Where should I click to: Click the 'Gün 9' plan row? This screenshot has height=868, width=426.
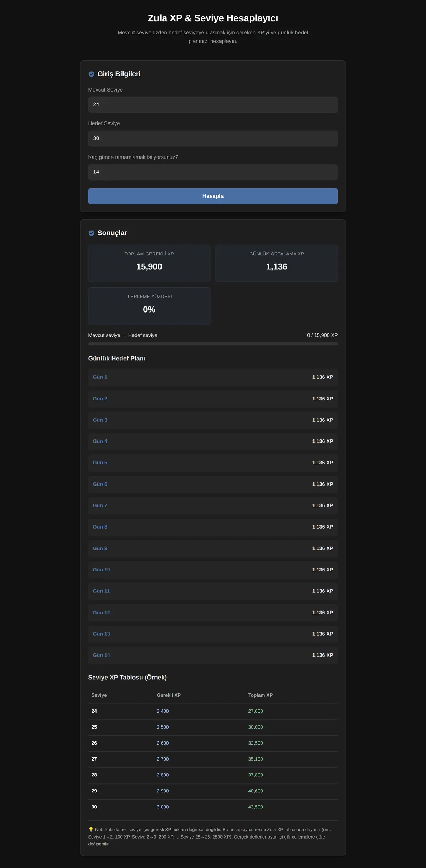[213, 548]
